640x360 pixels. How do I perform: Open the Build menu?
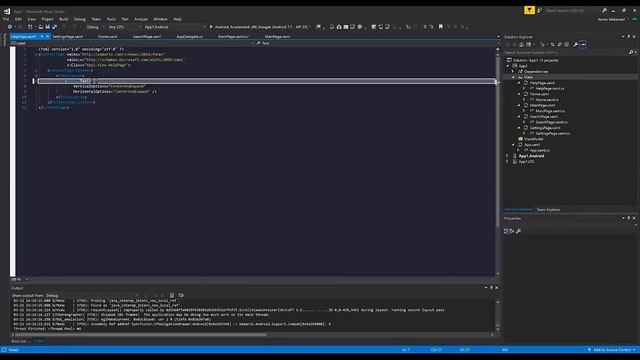(x=64, y=19)
